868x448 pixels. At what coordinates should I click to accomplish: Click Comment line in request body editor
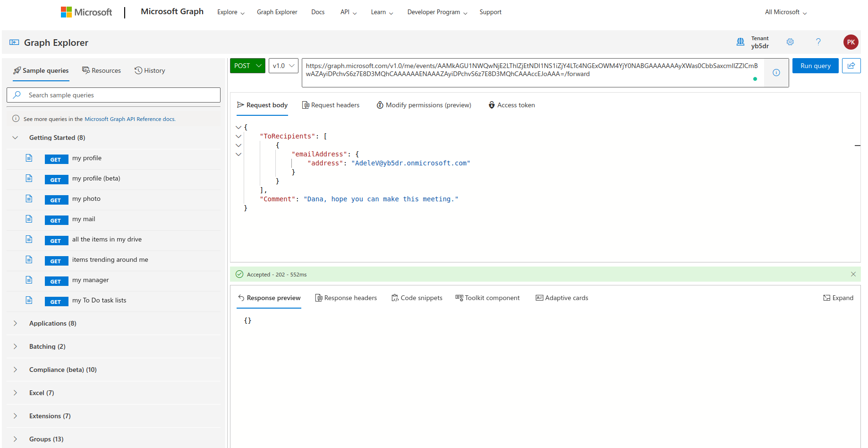[359, 199]
